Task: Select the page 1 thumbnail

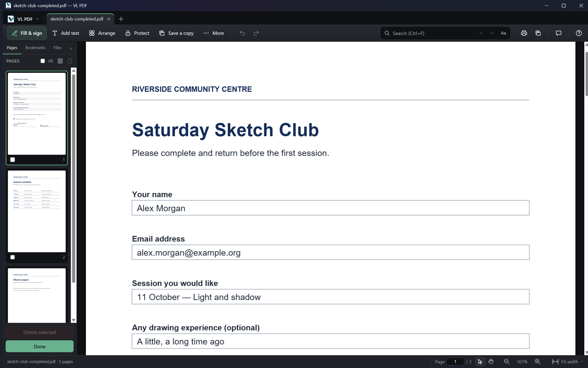Action: click(37, 114)
